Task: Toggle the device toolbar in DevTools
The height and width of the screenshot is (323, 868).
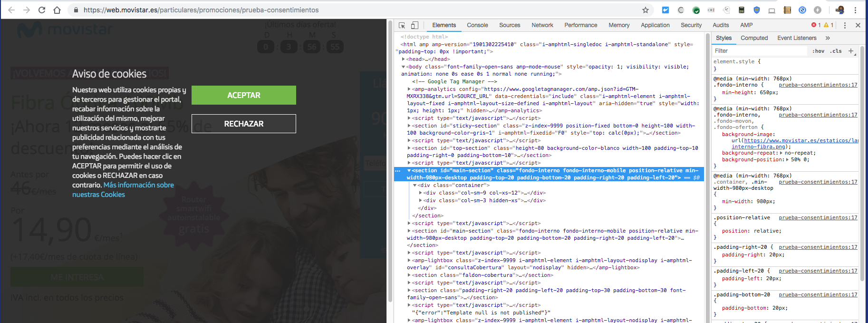Action: coord(415,25)
